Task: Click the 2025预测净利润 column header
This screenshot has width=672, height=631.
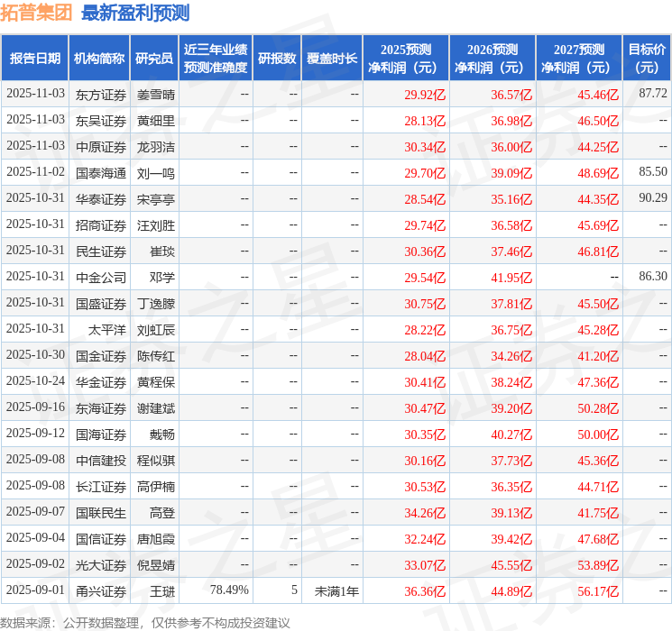Action: point(406,58)
